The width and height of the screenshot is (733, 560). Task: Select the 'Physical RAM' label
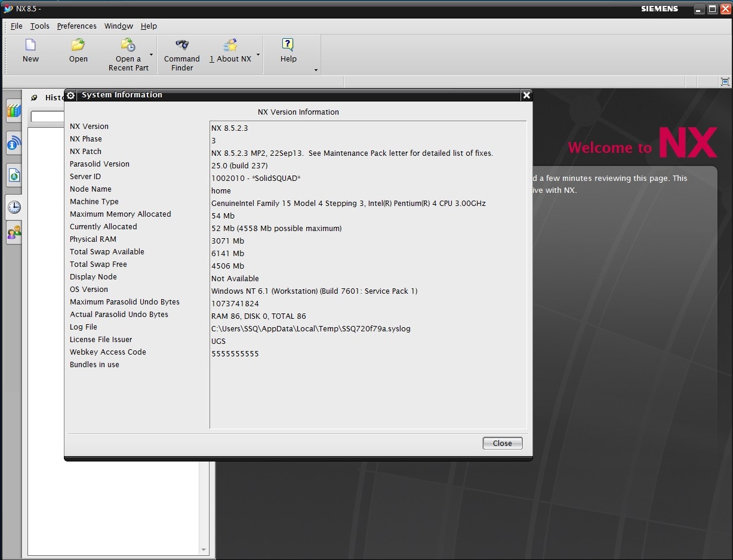point(93,239)
